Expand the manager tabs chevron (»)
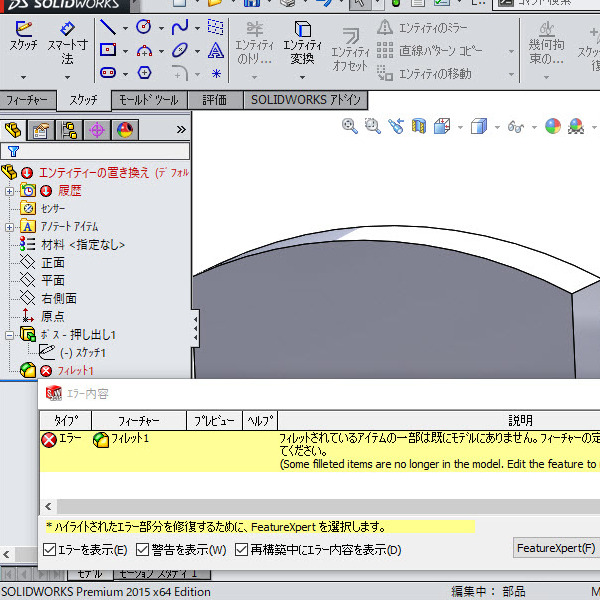The height and width of the screenshot is (600, 600). tap(181, 129)
